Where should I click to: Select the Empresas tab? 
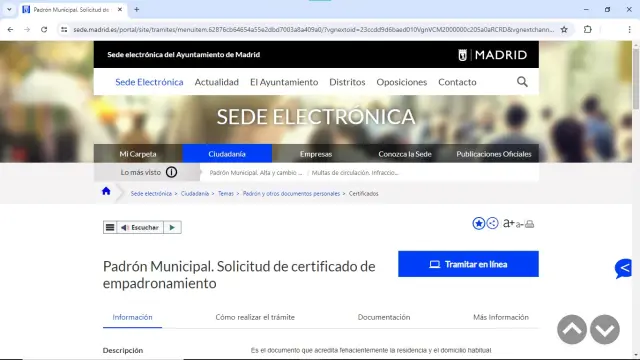pyautogui.click(x=316, y=154)
